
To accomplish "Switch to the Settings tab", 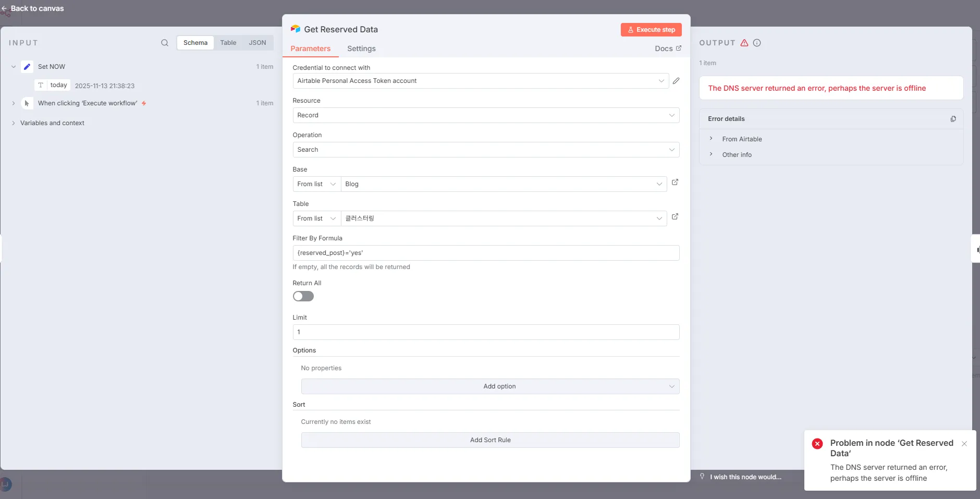I will click(361, 48).
